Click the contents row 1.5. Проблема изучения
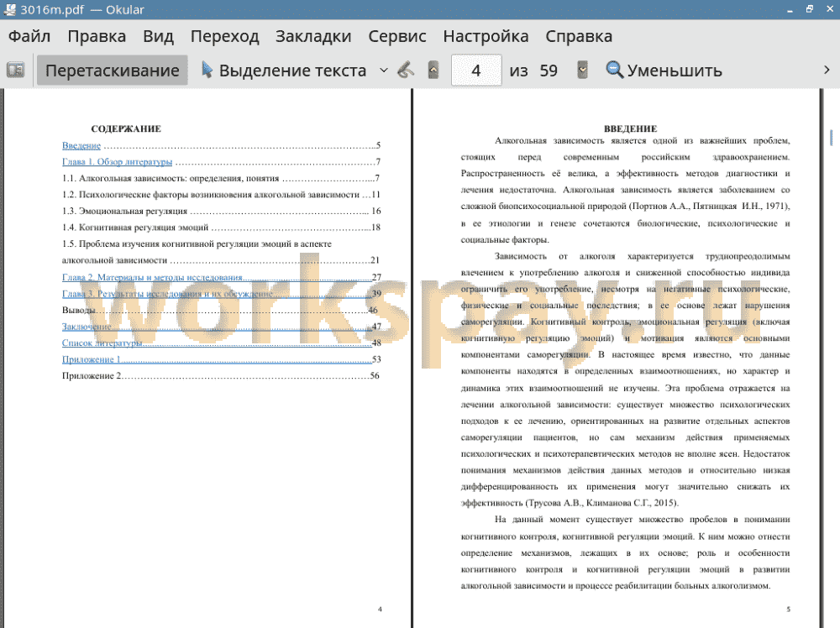The image size is (840, 628). tap(221, 252)
